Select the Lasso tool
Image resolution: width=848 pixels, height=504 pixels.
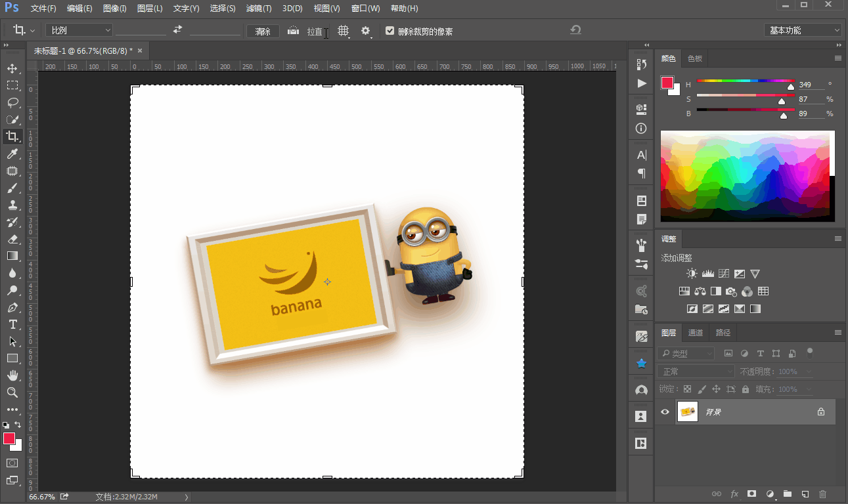tap(12, 102)
